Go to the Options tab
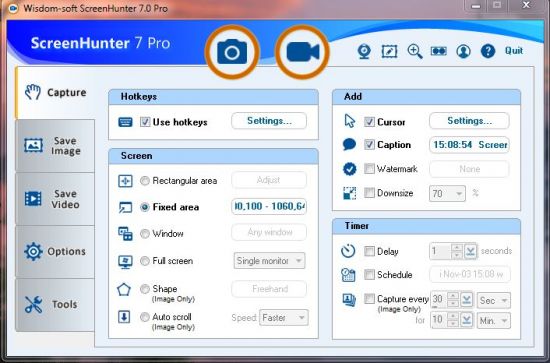 click(x=55, y=251)
